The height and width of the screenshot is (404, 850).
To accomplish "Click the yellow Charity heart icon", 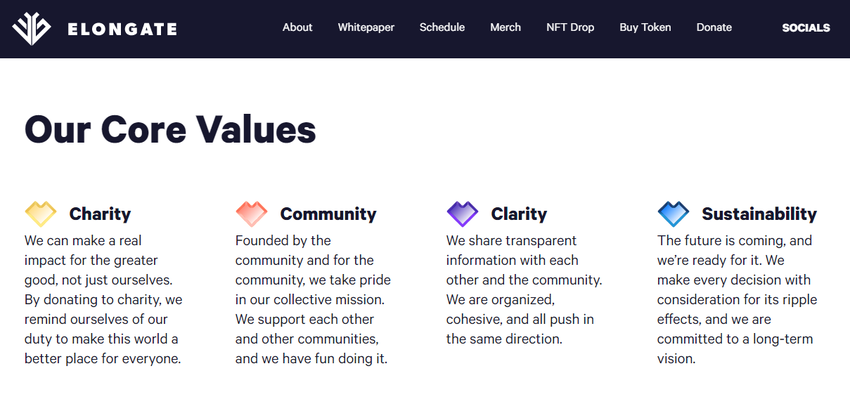I will [x=40, y=213].
